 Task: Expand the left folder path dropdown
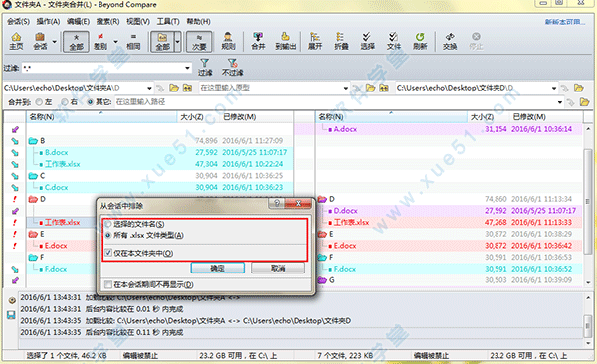[x=149, y=88]
